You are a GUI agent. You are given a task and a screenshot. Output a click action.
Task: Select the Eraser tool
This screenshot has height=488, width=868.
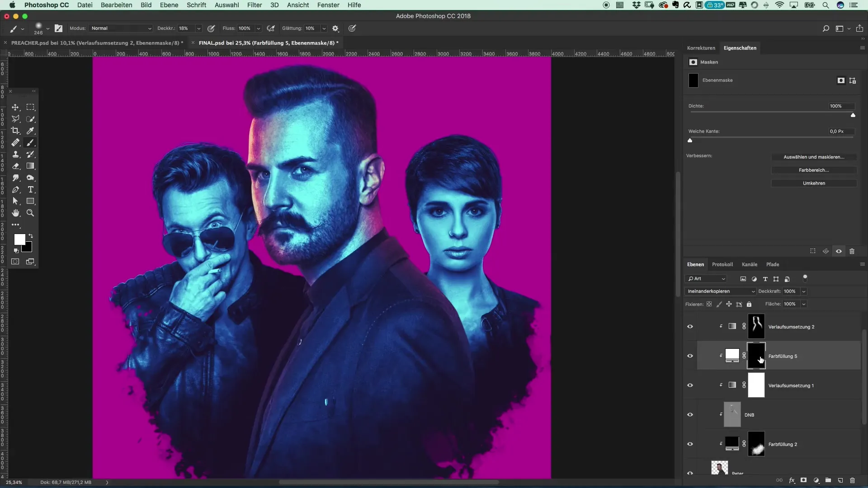coord(15,166)
